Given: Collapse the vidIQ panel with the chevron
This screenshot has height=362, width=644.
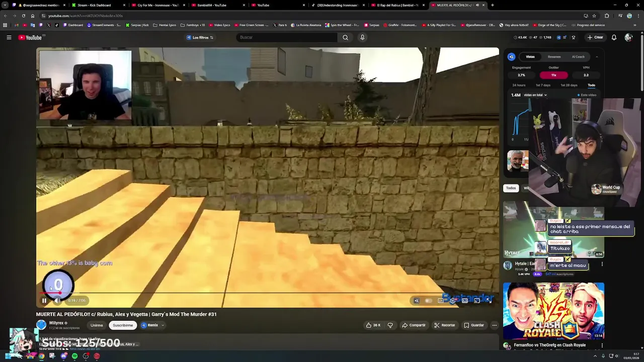Looking at the screenshot, I should point(597,57).
